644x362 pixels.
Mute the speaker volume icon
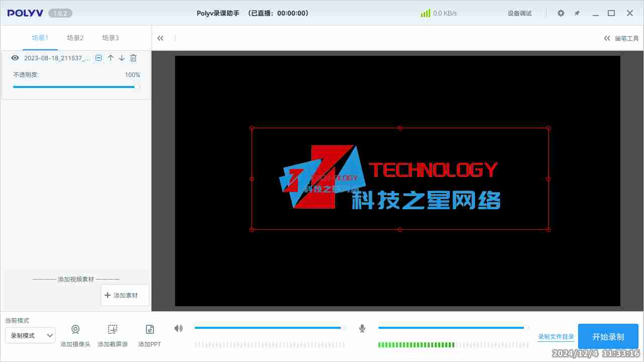[x=179, y=328]
